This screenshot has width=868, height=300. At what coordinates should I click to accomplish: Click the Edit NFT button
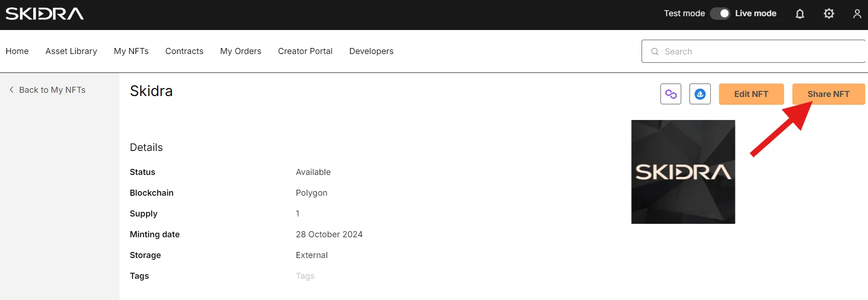point(751,94)
